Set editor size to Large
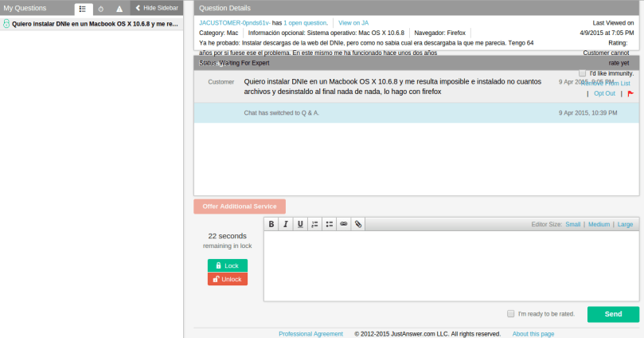 tap(625, 224)
